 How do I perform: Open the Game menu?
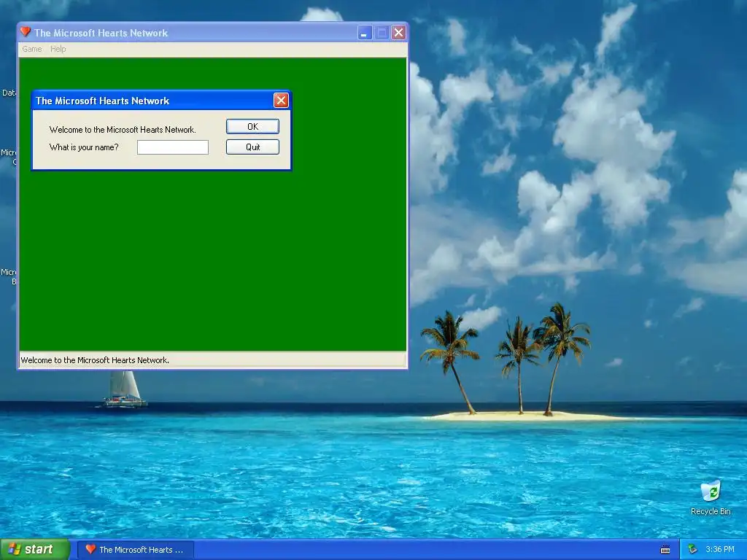[32, 49]
